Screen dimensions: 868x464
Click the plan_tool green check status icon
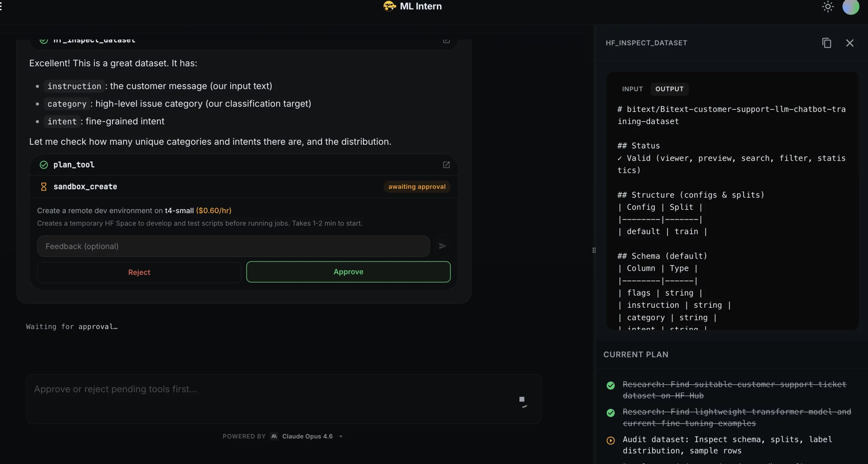[x=44, y=165]
